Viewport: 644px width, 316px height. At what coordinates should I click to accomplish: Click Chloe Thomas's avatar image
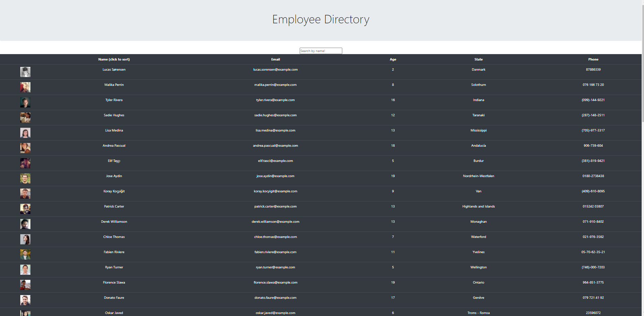[25, 239]
